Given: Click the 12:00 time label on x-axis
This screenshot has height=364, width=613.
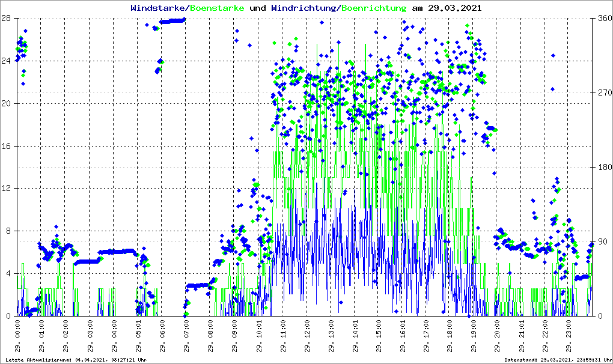Looking at the screenshot, I should click(307, 337).
